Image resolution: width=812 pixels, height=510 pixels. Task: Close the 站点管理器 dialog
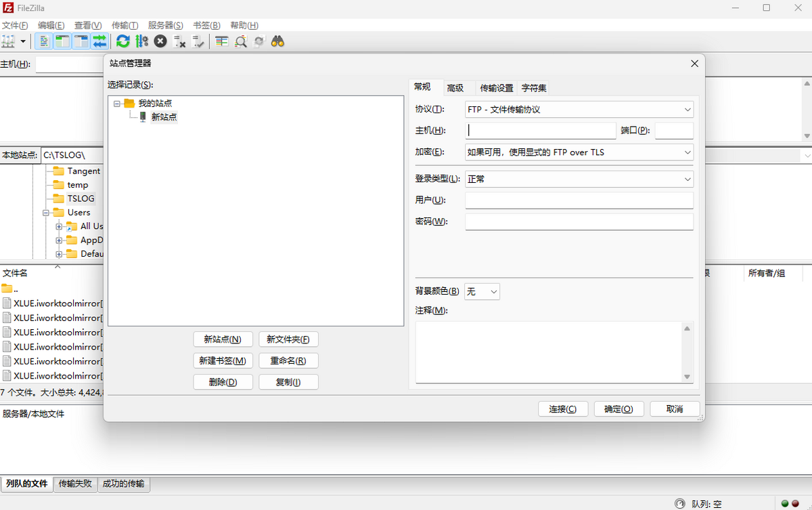(694, 64)
